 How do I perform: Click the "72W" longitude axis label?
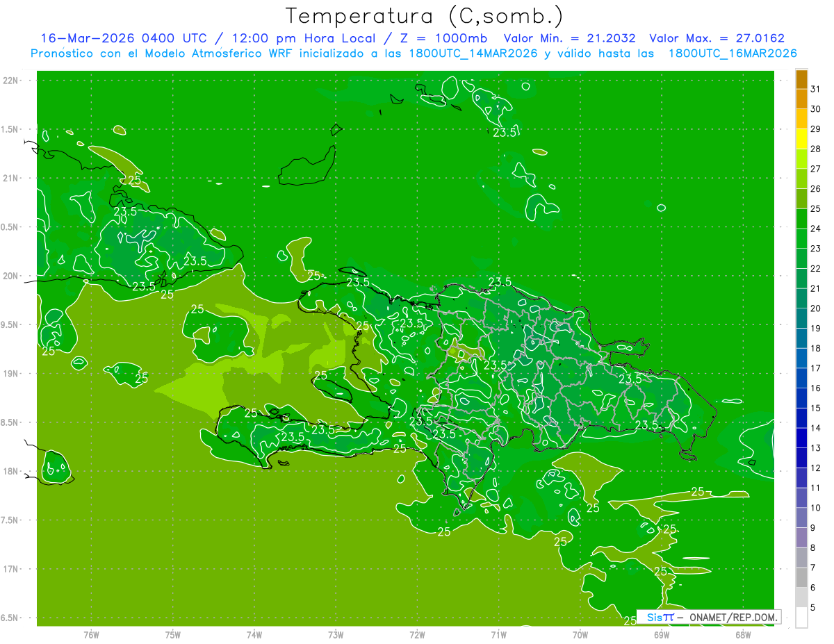coord(417,634)
